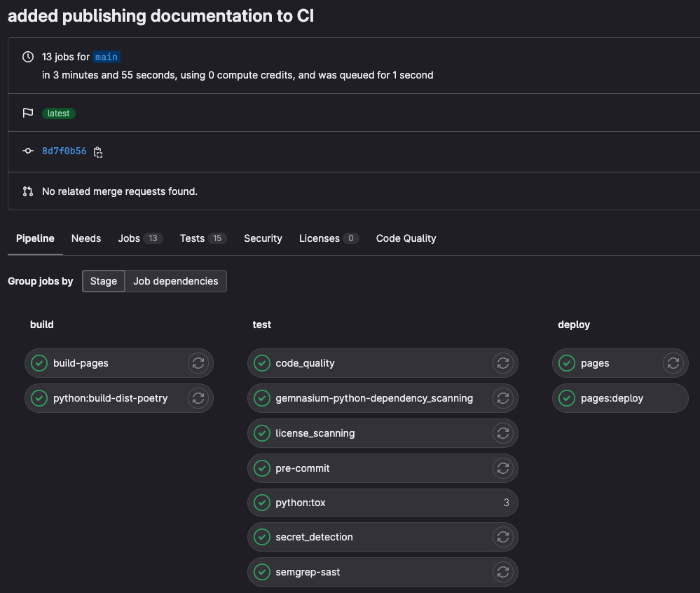Switch to the Needs tab
This screenshot has width=700, height=593.
click(x=86, y=238)
